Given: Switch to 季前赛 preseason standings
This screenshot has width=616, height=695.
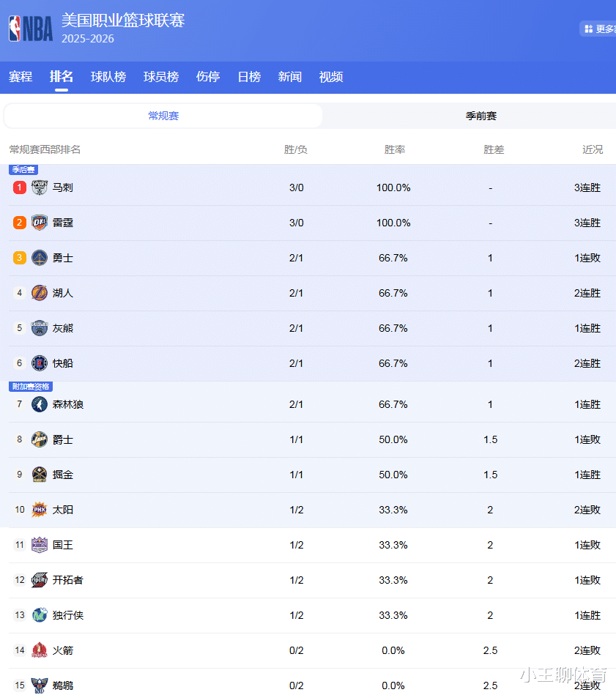Looking at the screenshot, I should [480, 116].
